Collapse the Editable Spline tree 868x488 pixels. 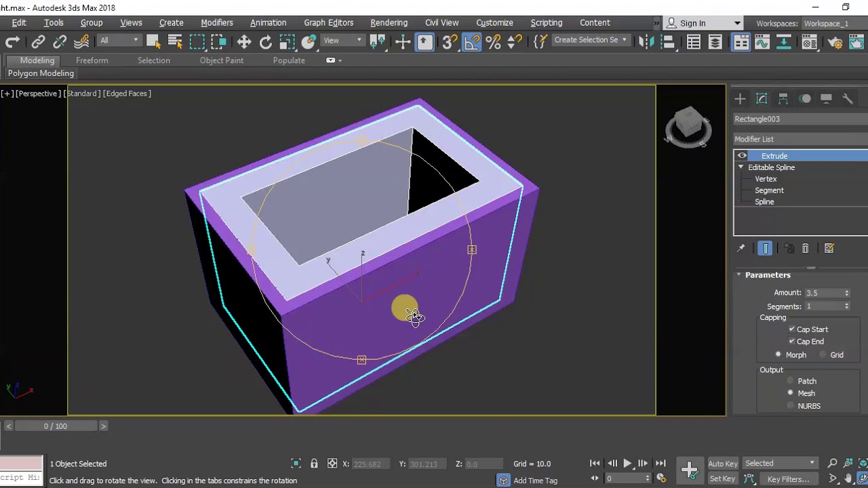pos(741,167)
